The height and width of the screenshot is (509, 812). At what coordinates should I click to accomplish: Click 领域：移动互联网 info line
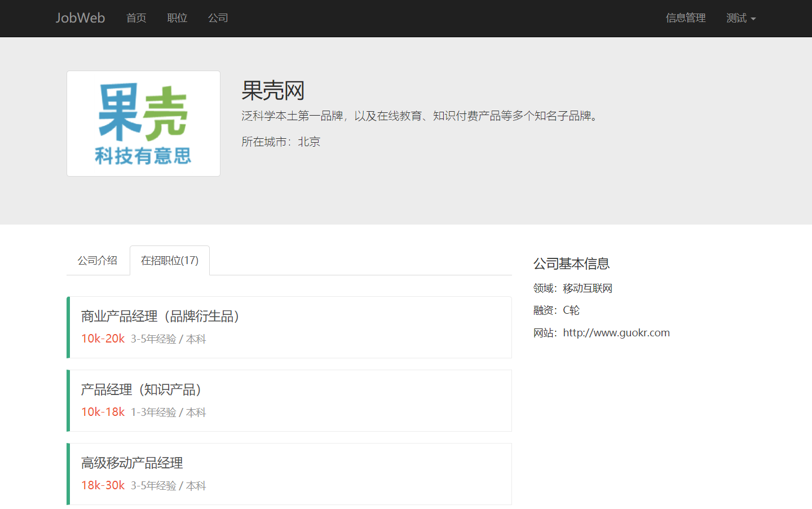click(573, 288)
